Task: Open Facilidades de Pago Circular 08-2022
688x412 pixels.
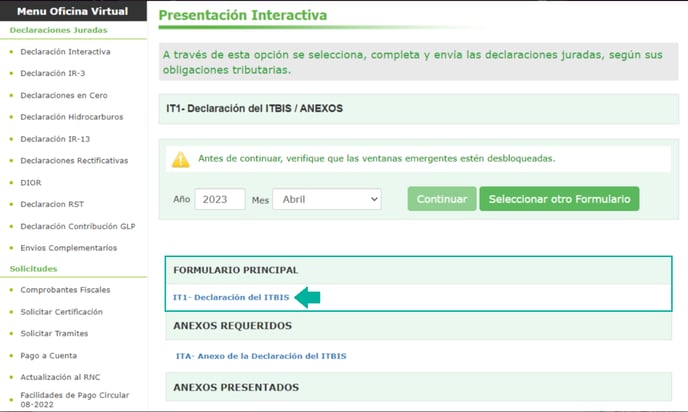Action: (x=75, y=400)
